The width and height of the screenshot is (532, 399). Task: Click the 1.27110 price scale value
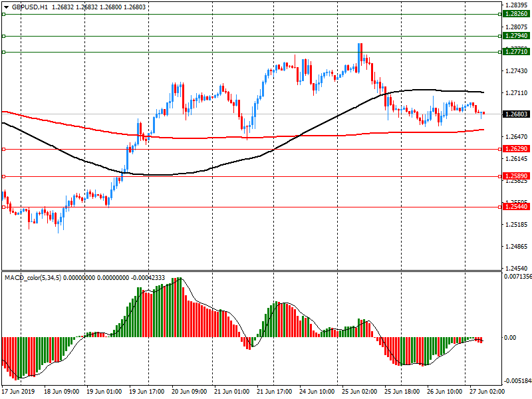[x=517, y=93]
